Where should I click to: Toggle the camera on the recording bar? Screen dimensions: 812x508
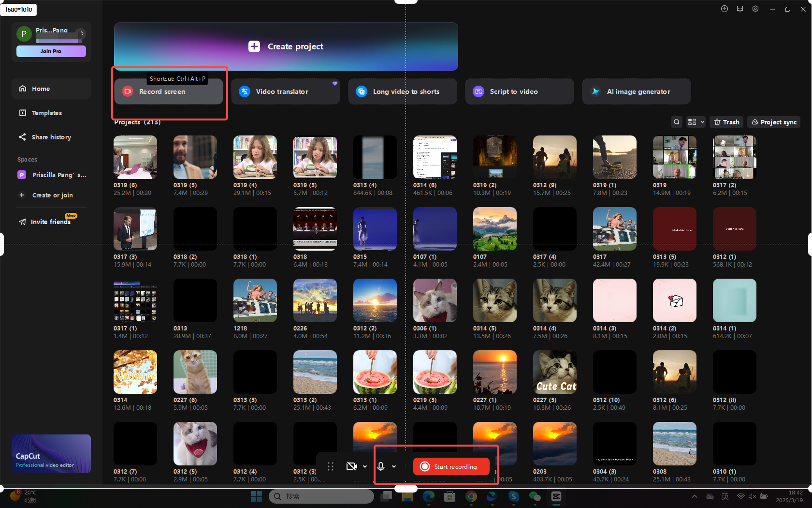(x=352, y=466)
